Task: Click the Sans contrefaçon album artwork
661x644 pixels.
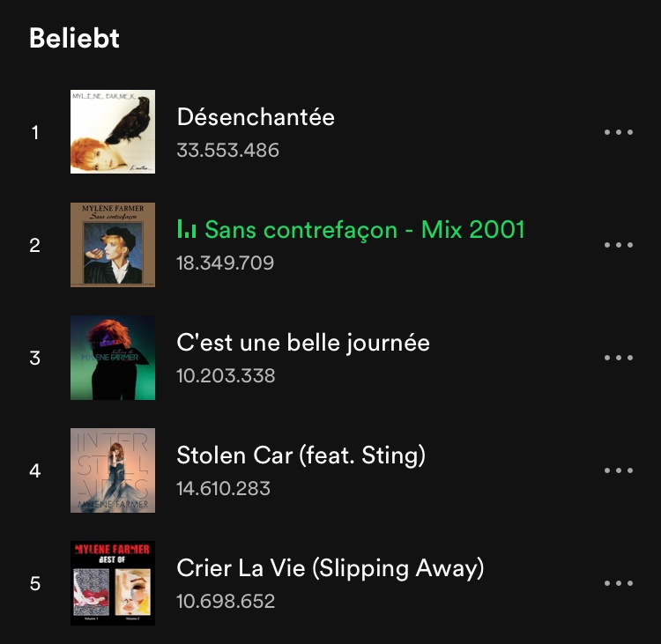Action: point(113,245)
